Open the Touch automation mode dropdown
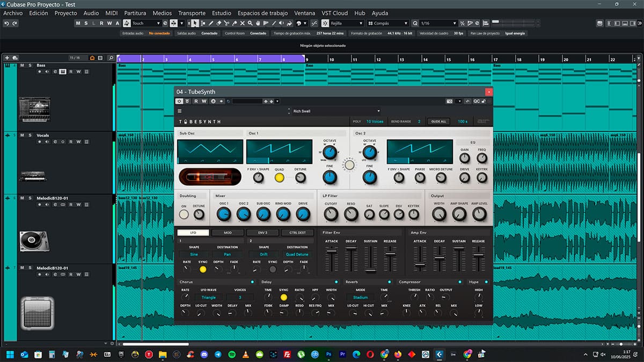Viewport: 644px width, 362px height. [145, 24]
